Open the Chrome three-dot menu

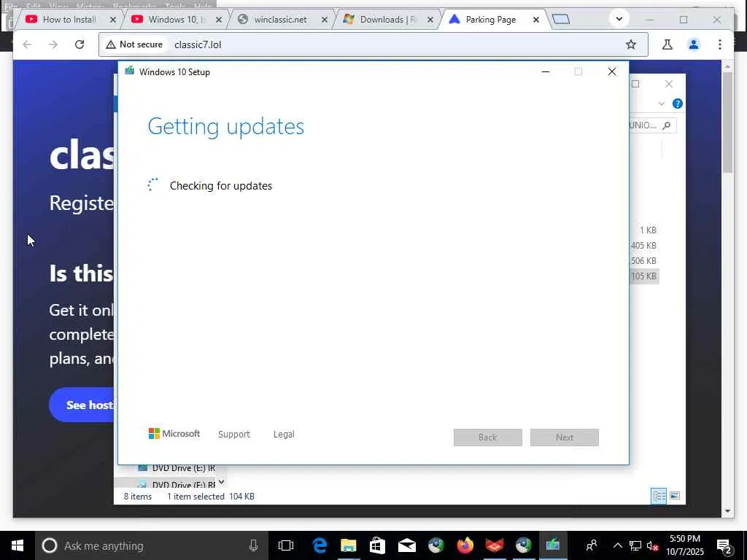click(x=720, y=44)
